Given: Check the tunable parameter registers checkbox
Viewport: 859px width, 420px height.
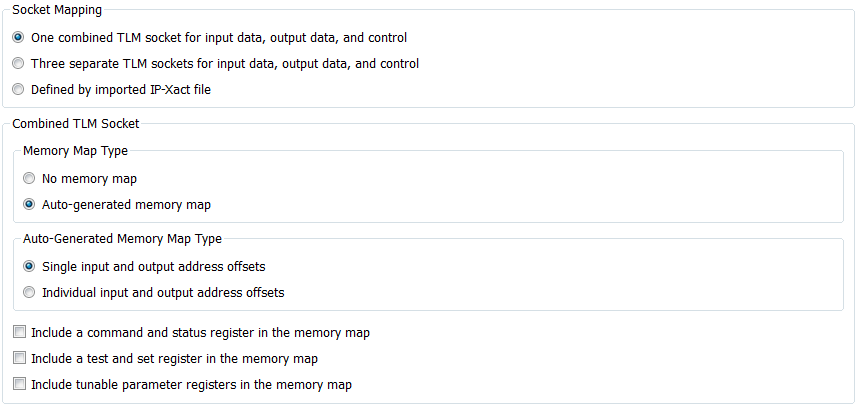Looking at the screenshot, I should (x=19, y=384).
